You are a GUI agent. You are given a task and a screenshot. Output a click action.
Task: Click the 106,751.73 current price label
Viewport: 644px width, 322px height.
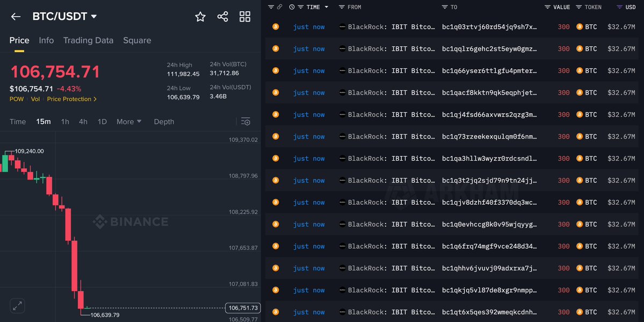point(243,307)
